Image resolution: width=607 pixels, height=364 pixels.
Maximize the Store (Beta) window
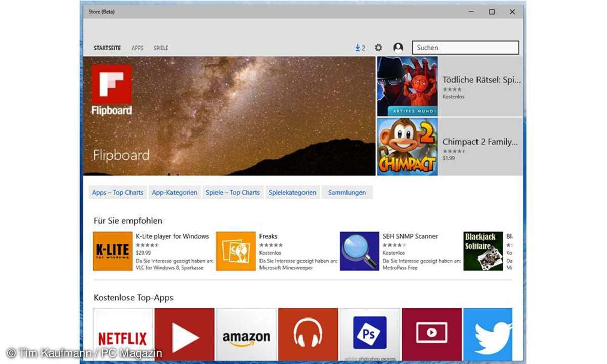coord(492,12)
